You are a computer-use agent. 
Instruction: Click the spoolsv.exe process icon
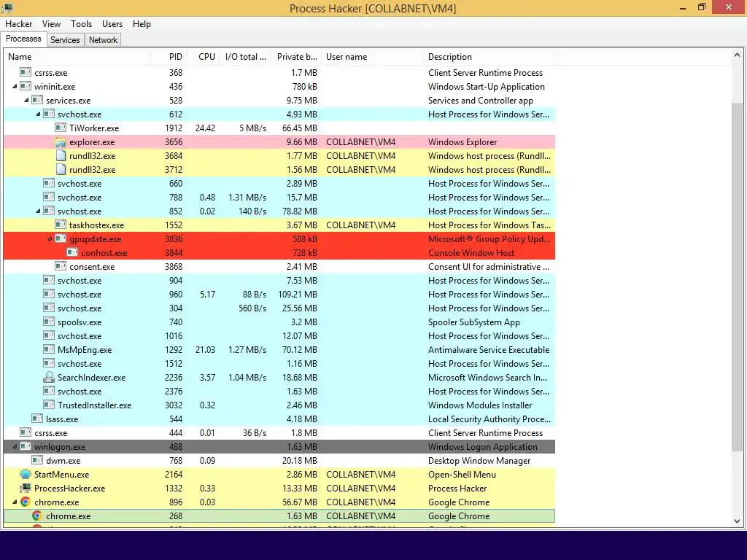coord(49,322)
